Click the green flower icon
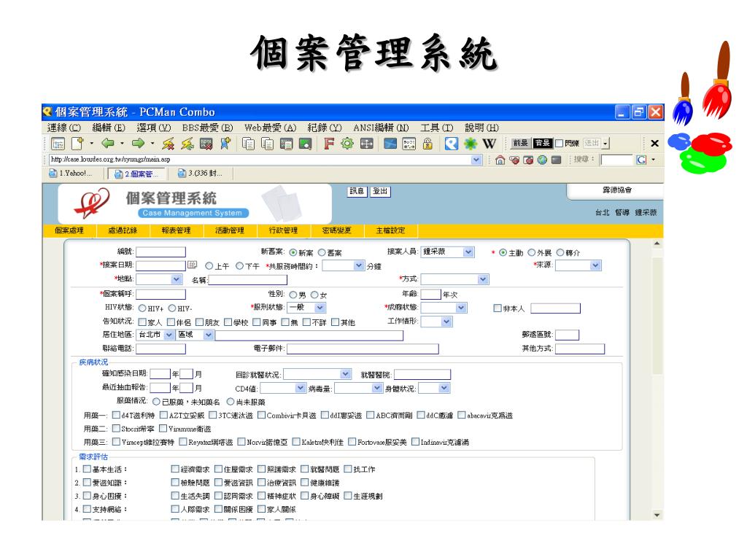Screen dimensions: 747x560 click(471, 144)
